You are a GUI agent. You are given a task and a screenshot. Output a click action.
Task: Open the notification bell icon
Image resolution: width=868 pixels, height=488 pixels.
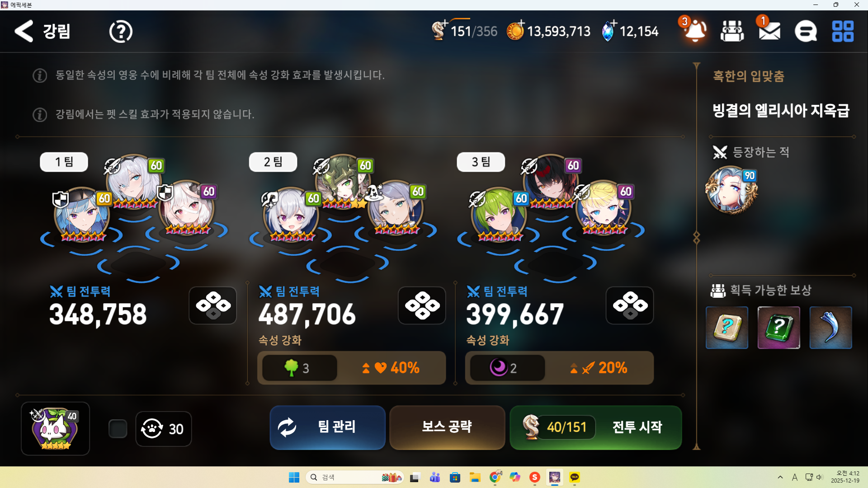[695, 31]
